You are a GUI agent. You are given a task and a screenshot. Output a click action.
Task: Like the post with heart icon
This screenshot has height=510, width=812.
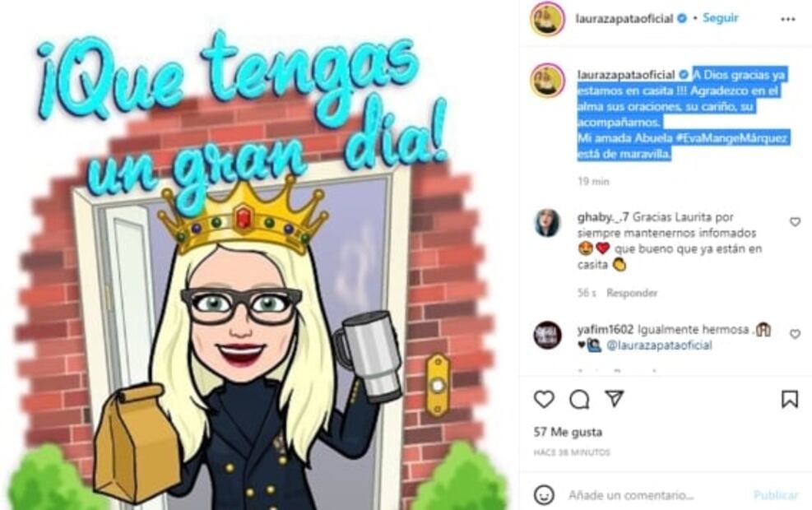click(544, 399)
